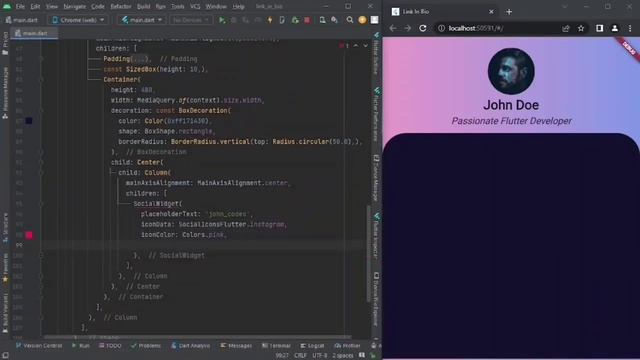Jump to next highlighted error arrow
The width and height of the screenshot is (640, 360).
(x=365, y=46)
